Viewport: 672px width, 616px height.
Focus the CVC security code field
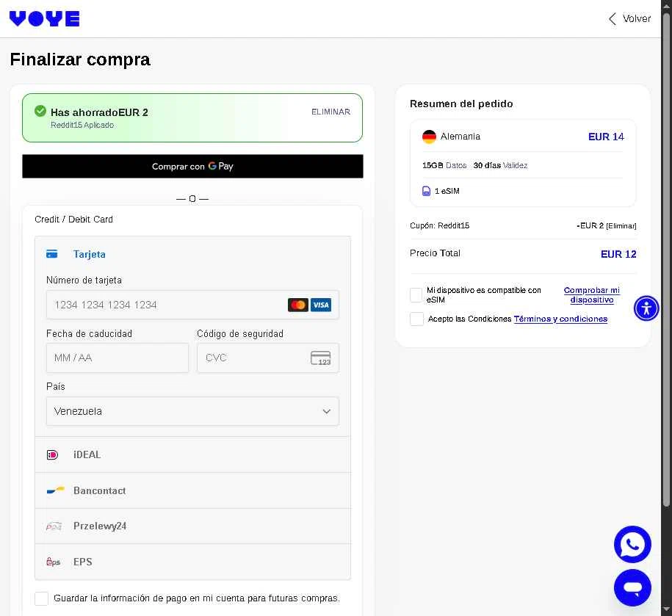268,358
